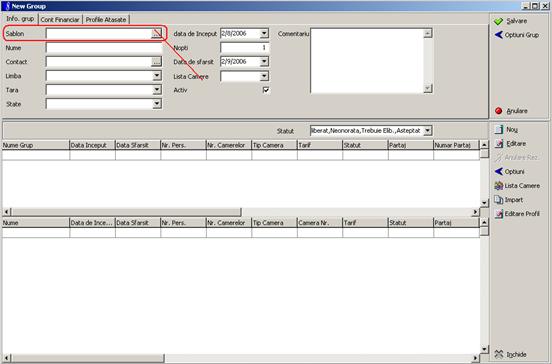Switch to the Cont Financiar tab
The width and height of the screenshot is (552, 364).
(x=60, y=20)
